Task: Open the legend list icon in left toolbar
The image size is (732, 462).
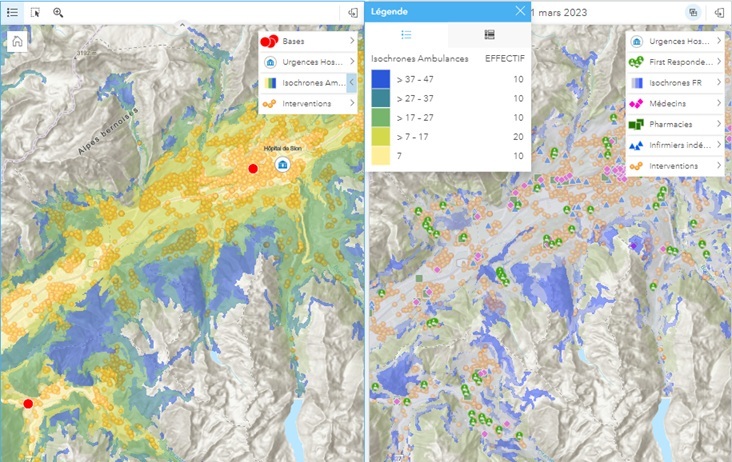Action: [x=12, y=13]
